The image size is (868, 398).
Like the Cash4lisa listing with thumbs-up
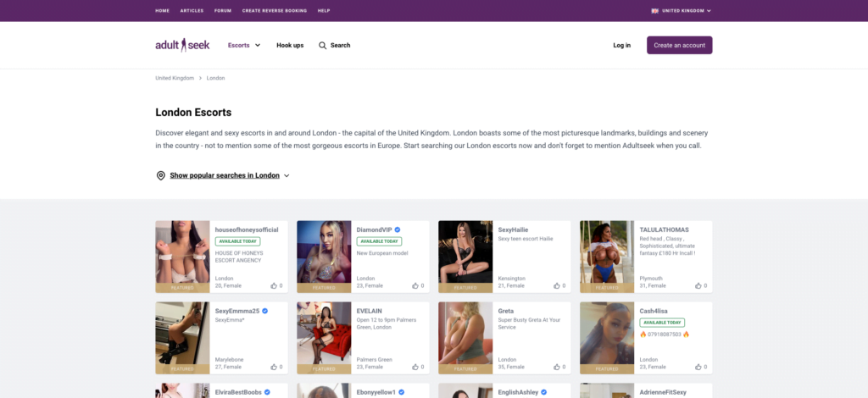[x=698, y=367]
